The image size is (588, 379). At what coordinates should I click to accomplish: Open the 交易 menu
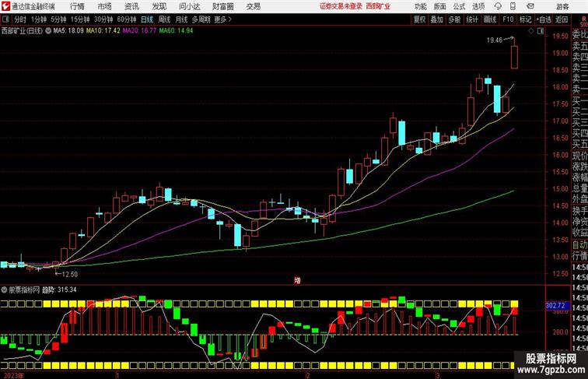[254, 6]
